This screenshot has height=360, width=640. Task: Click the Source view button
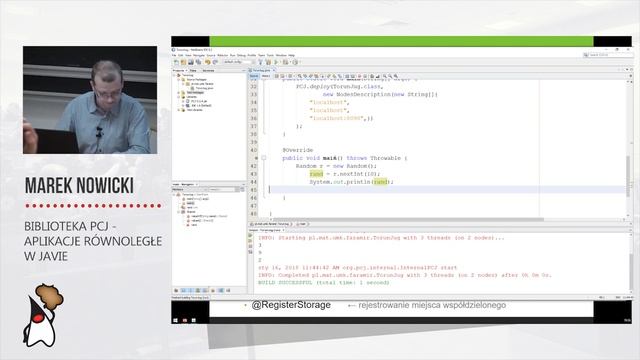click(x=254, y=76)
